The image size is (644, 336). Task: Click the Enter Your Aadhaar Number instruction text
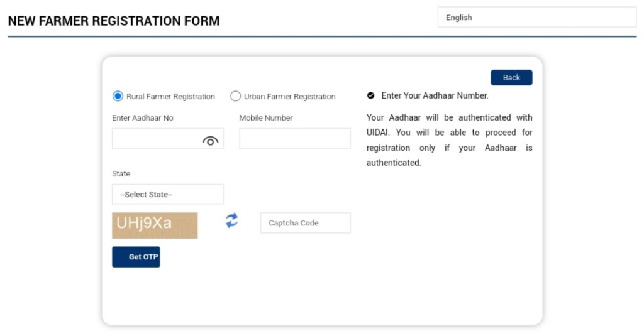(x=435, y=96)
